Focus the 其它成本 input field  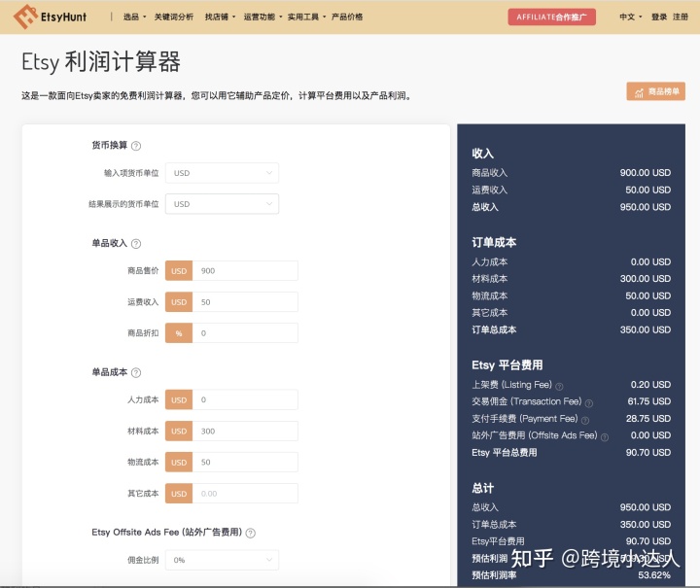(x=245, y=494)
